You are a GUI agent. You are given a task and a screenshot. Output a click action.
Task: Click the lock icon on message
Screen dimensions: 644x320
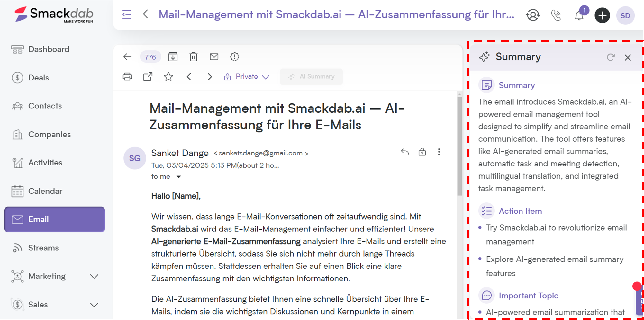click(422, 152)
